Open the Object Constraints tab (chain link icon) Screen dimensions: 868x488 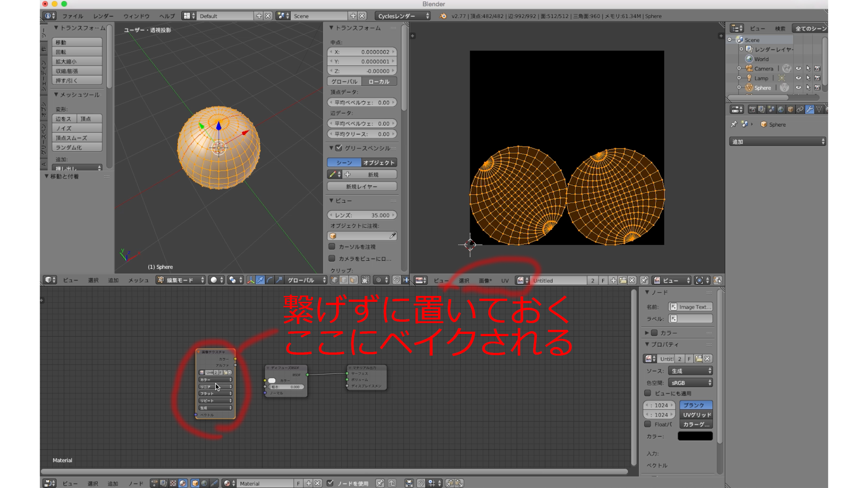[800, 109]
